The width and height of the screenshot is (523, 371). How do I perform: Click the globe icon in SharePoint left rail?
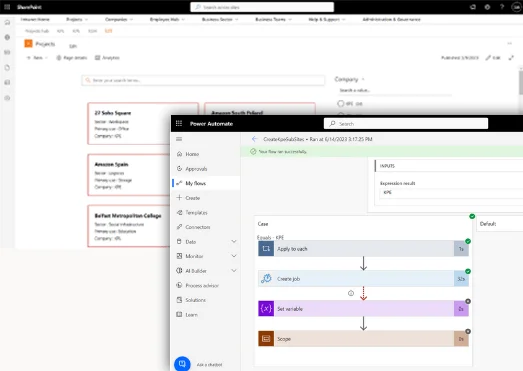[x=7, y=37]
